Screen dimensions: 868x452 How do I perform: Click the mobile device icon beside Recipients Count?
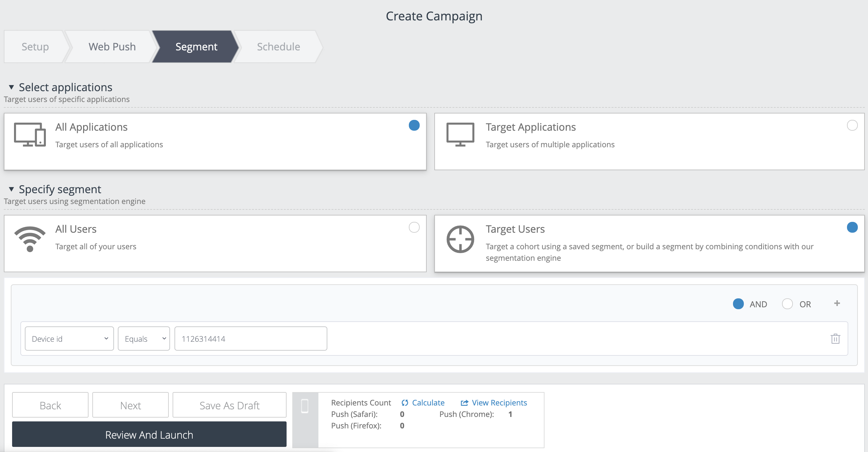[x=305, y=406]
